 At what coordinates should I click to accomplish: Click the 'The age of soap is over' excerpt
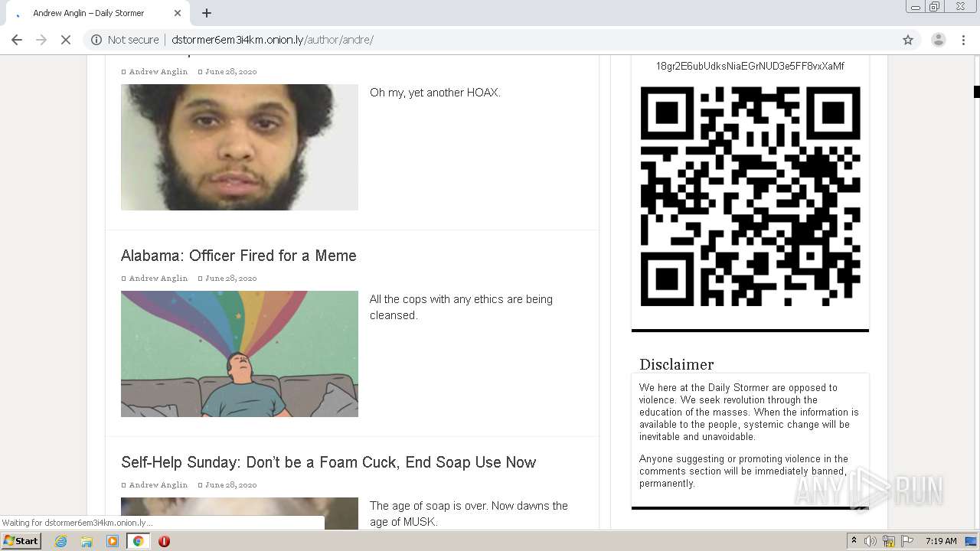point(469,514)
